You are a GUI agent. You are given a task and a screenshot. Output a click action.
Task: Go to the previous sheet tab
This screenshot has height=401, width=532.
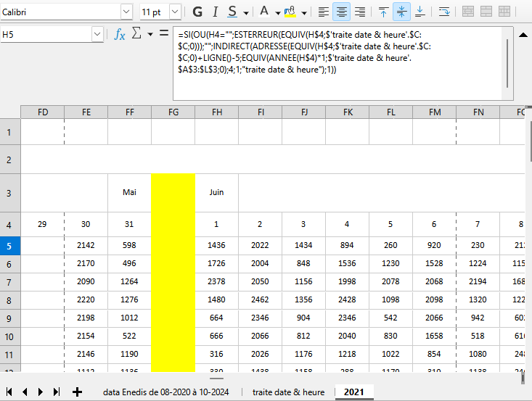(x=25, y=392)
